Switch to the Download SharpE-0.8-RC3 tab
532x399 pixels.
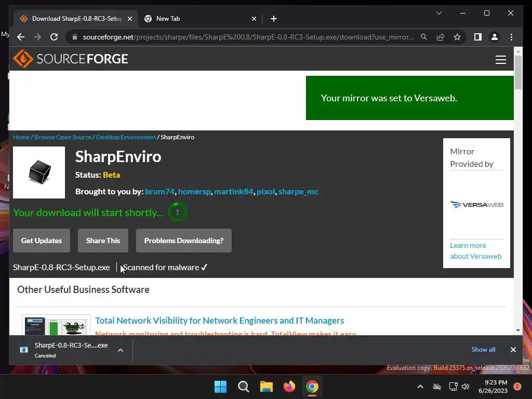76,19
